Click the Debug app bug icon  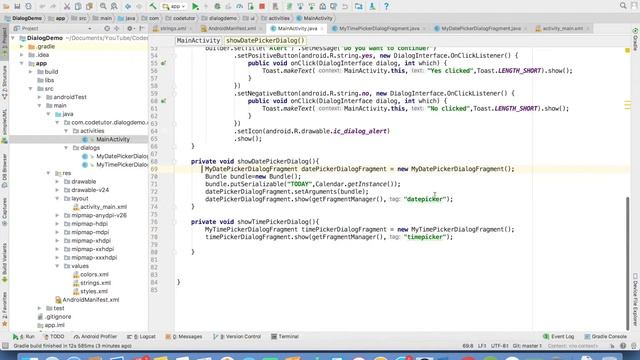[217, 6]
